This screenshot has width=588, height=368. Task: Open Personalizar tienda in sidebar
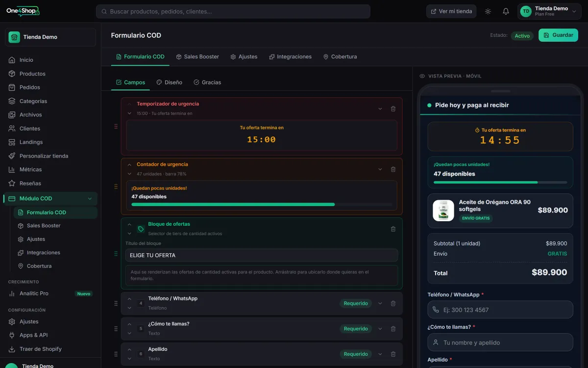click(50, 156)
